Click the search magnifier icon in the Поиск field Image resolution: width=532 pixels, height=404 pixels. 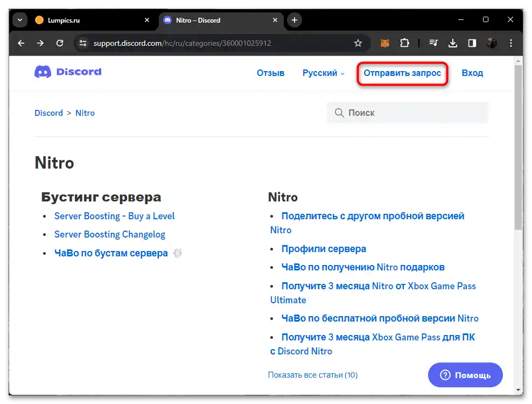(x=339, y=113)
